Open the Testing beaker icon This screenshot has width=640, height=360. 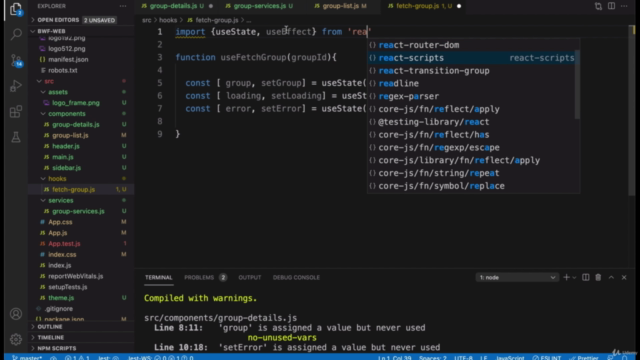[x=16, y=137]
